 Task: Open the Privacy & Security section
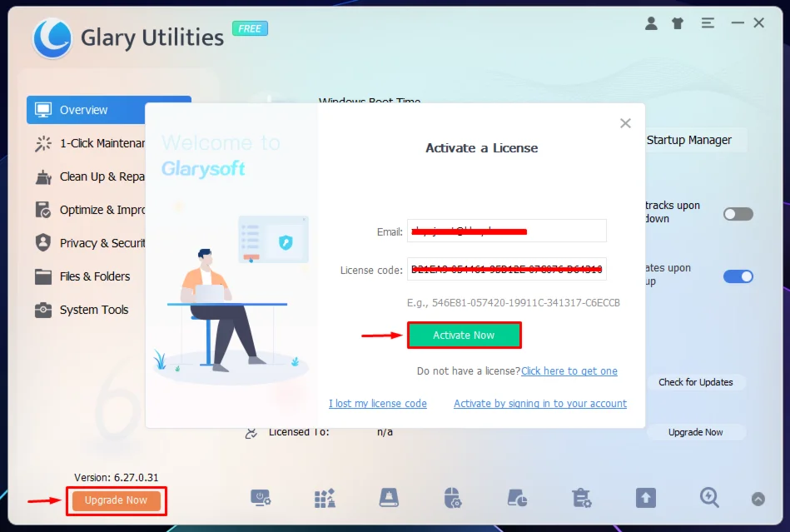pyautogui.click(x=90, y=243)
